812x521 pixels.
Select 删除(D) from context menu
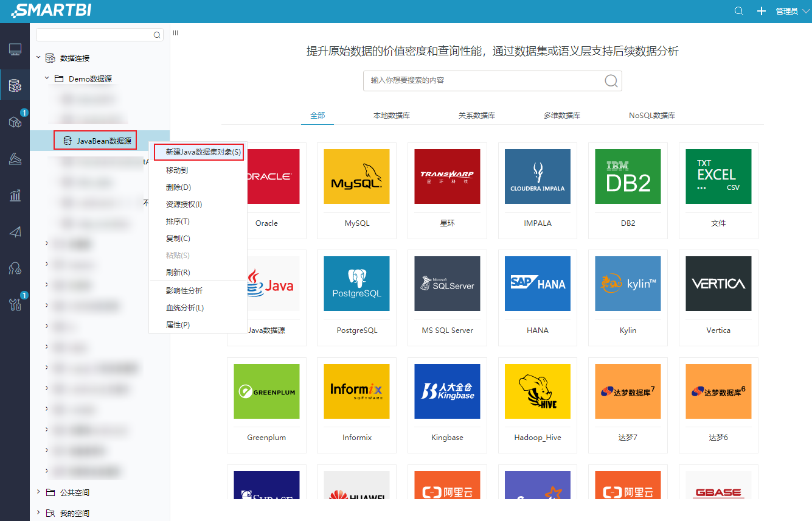point(198,187)
